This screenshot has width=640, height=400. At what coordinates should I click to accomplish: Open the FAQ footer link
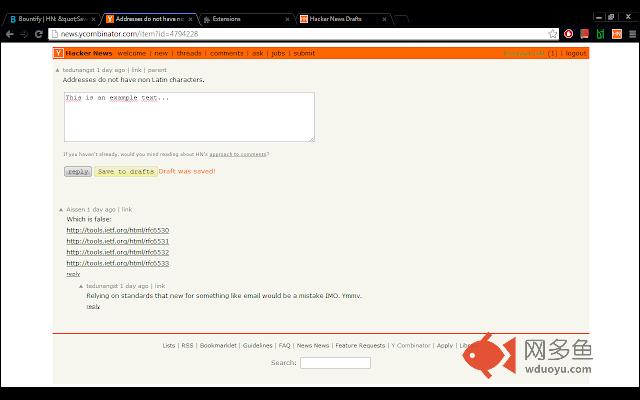click(x=284, y=345)
